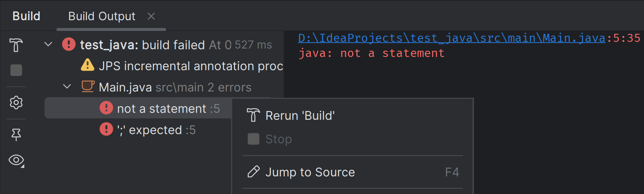Choose Rerun 'Build' from context menu

click(300, 116)
